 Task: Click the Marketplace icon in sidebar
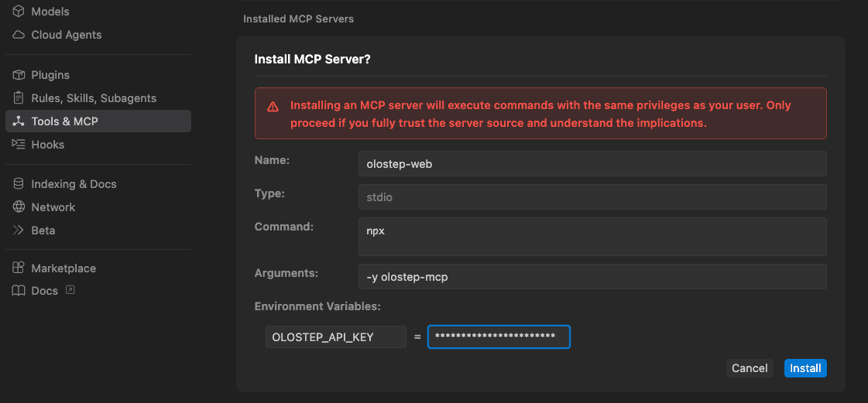tap(19, 268)
